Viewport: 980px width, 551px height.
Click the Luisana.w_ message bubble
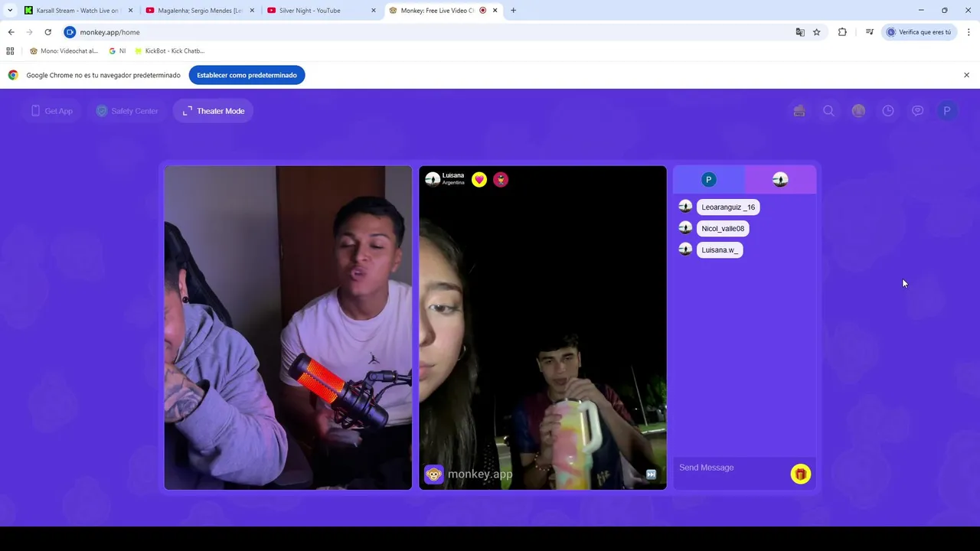pos(720,250)
